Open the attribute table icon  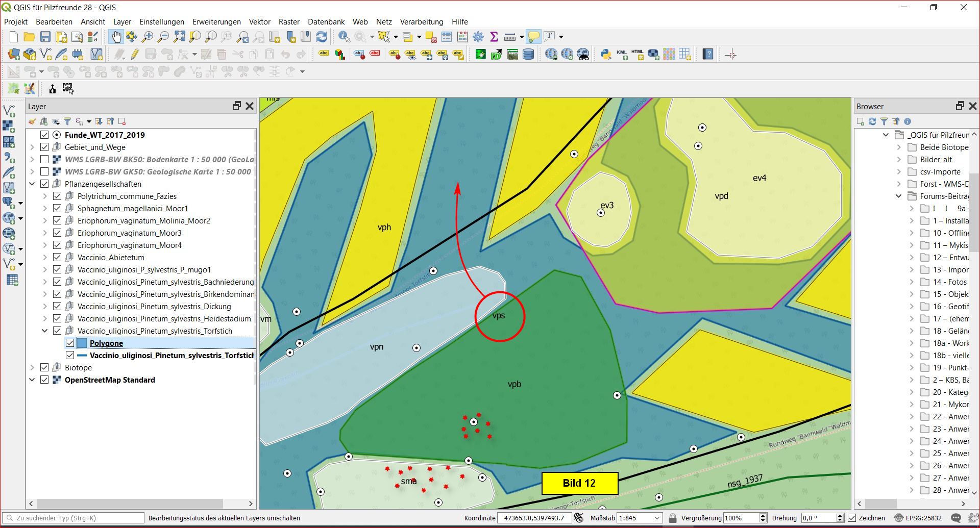click(447, 37)
